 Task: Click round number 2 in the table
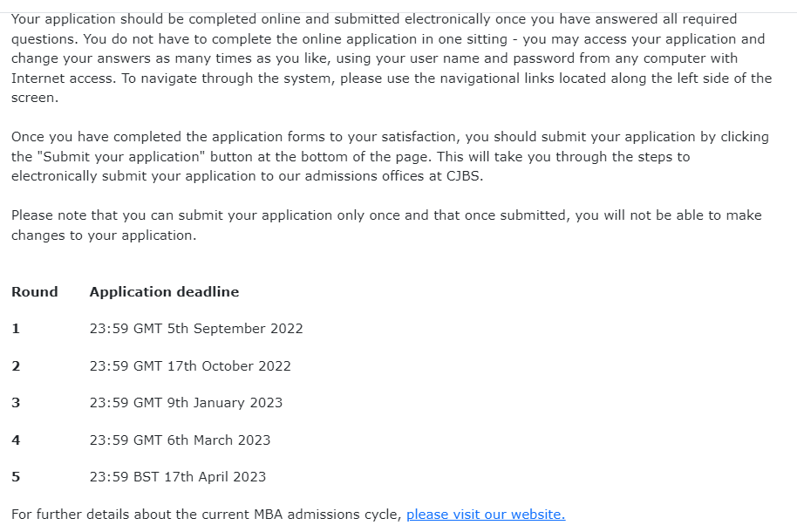(16, 366)
